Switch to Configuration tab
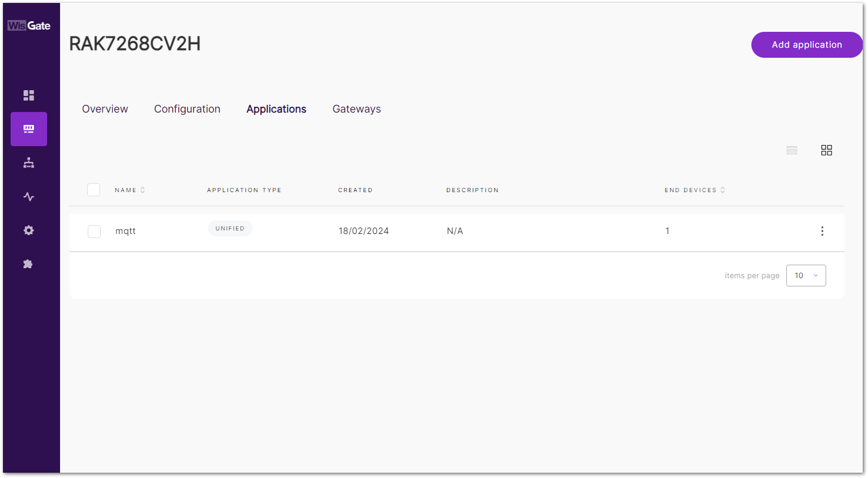 [x=187, y=109]
